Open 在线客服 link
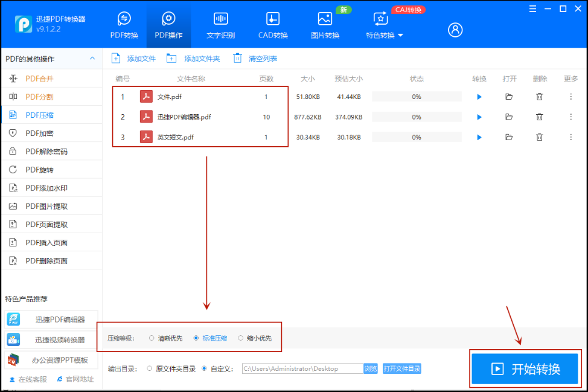 (28, 379)
